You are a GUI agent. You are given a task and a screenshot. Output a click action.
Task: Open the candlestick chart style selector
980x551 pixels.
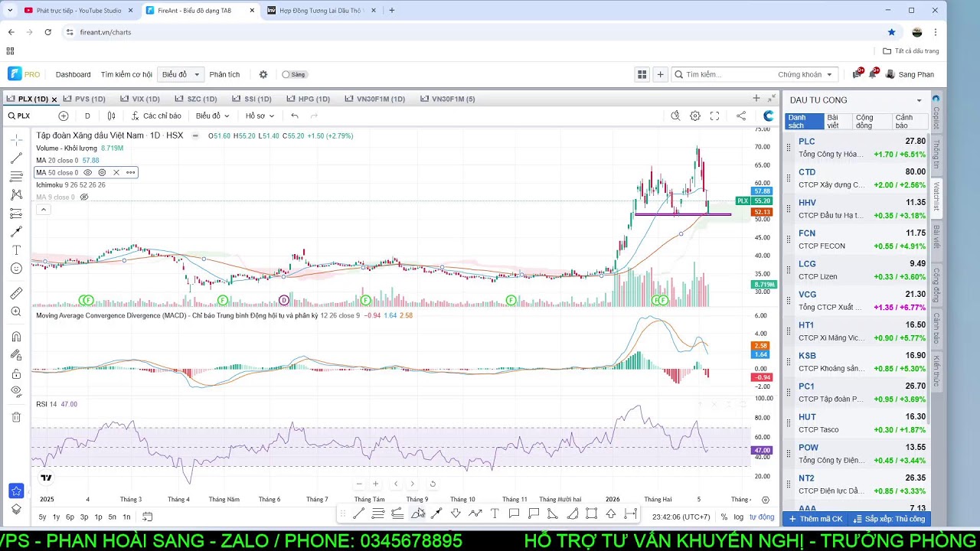coord(112,116)
